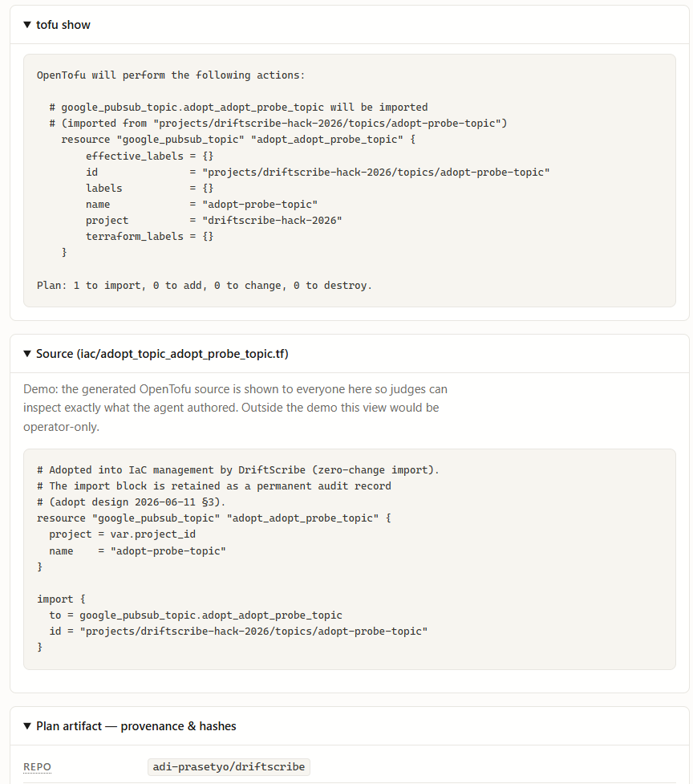Click the 'Plan artifact — provenance & hashes' heading

136,726
